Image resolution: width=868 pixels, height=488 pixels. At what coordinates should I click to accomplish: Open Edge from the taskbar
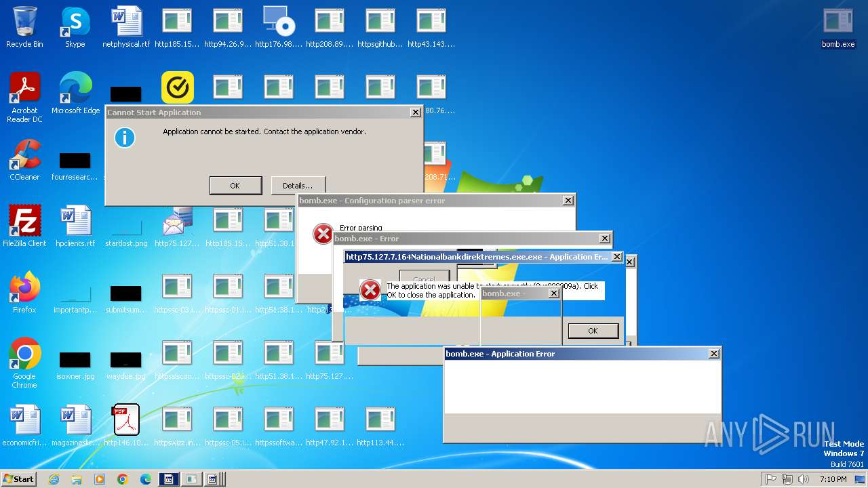coord(146,479)
